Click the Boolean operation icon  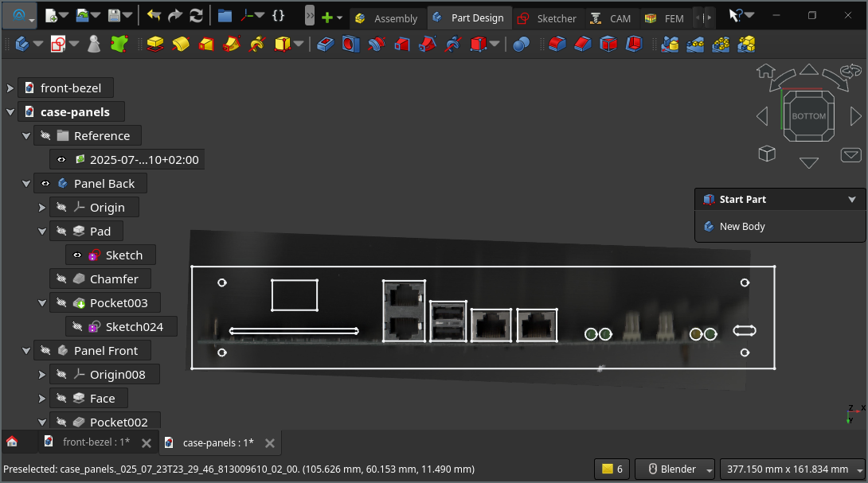pyautogui.click(x=521, y=45)
